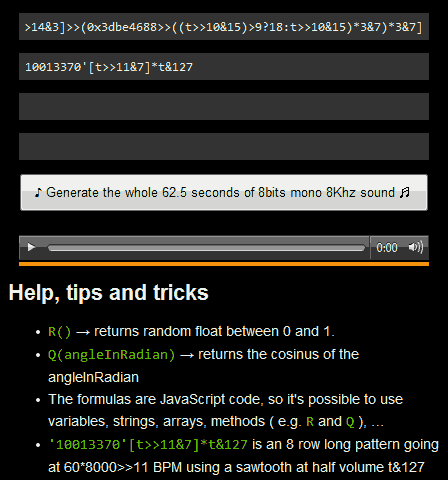The width and height of the screenshot is (448, 480).
Task: Click the green Q in 'e.g. R and Q'
Action: [350, 422]
